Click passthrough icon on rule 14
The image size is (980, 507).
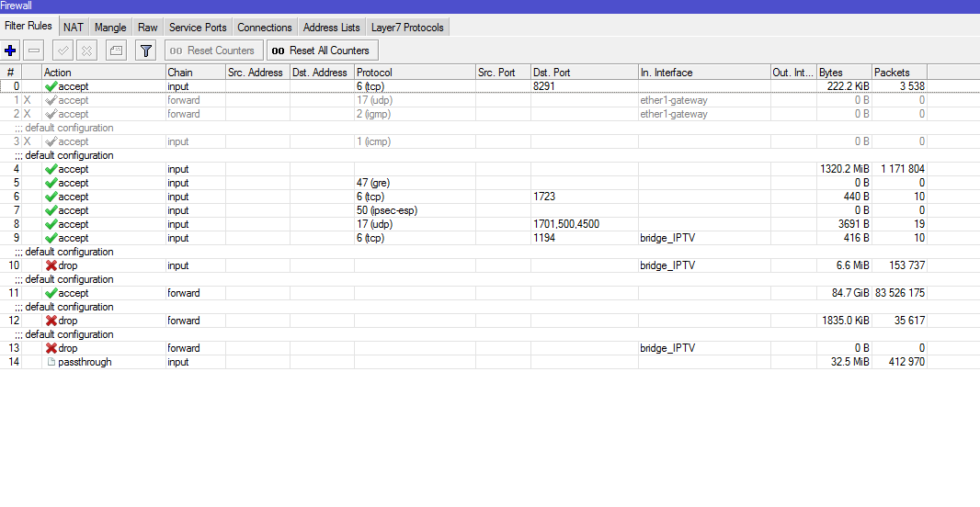(51, 362)
